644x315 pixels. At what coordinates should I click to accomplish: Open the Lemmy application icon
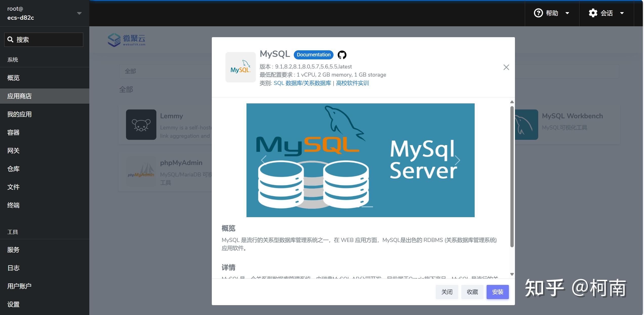click(141, 125)
